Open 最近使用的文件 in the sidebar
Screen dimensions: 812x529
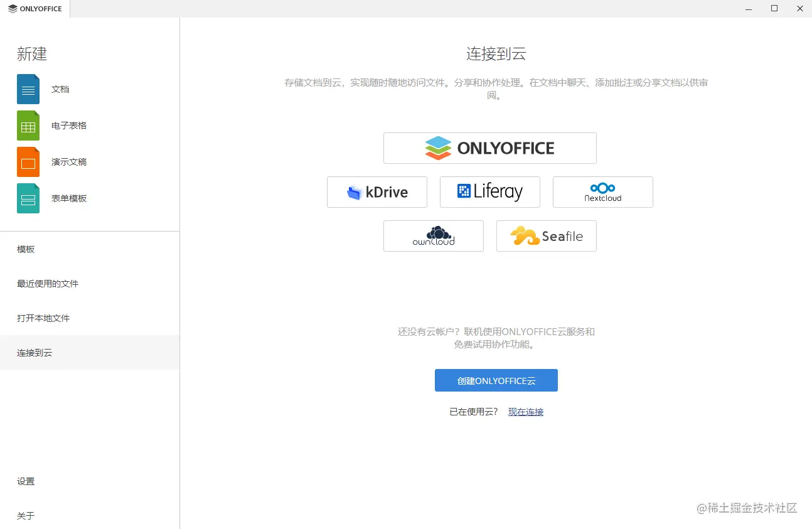(x=90, y=284)
